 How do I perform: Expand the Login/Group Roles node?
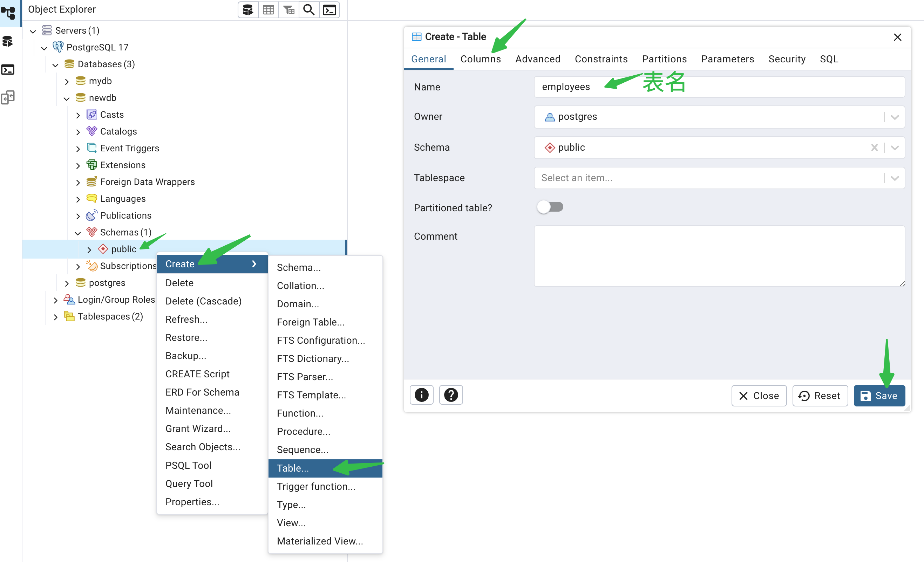click(55, 300)
